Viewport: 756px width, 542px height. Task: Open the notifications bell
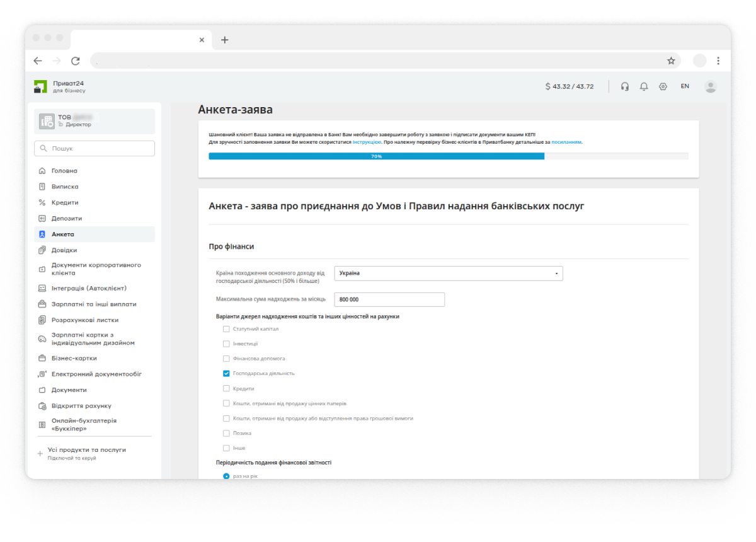[643, 86]
